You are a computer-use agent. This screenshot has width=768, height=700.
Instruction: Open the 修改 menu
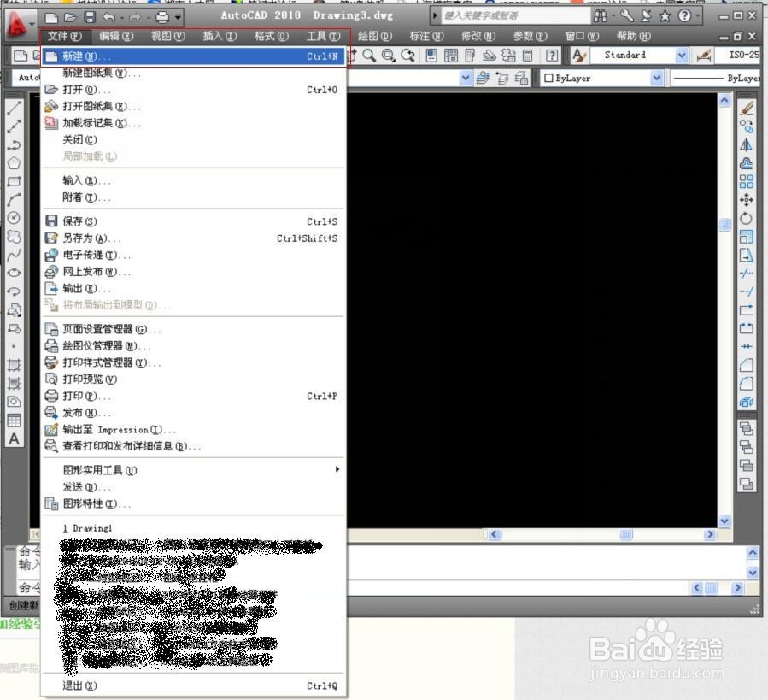point(478,36)
